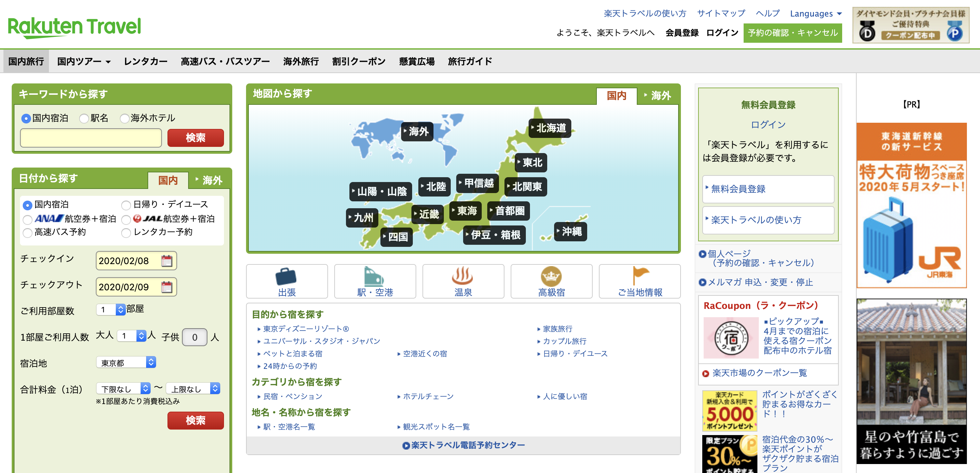
Task: Switch 地図から探す to the 海外 tab
Action: (x=657, y=95)
